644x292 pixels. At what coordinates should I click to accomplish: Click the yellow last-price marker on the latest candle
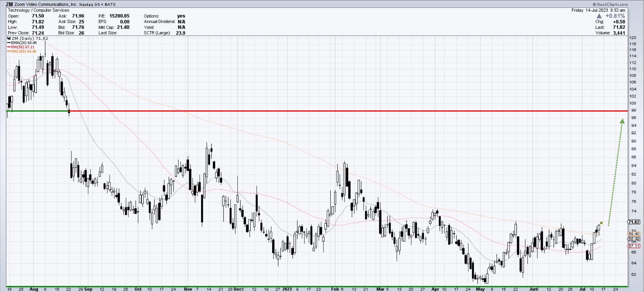point(602,223)
